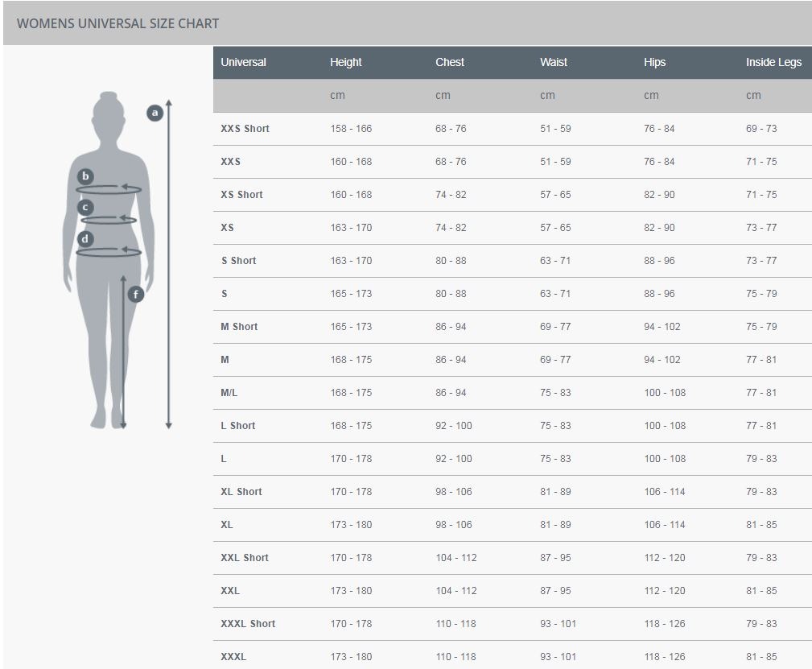
Task: Select the 'c' waist marker badge
Action: tap(86, 207)
